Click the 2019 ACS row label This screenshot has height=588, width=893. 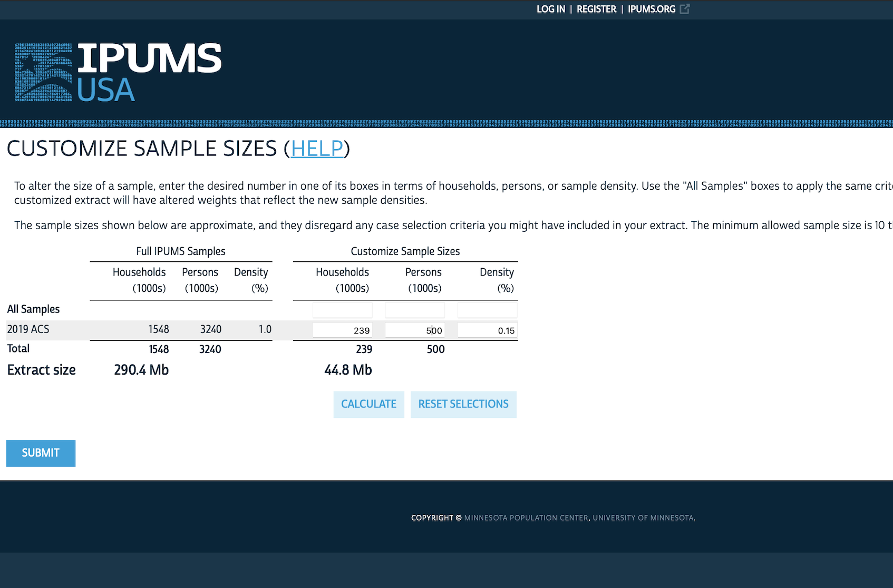pos(28,329)
